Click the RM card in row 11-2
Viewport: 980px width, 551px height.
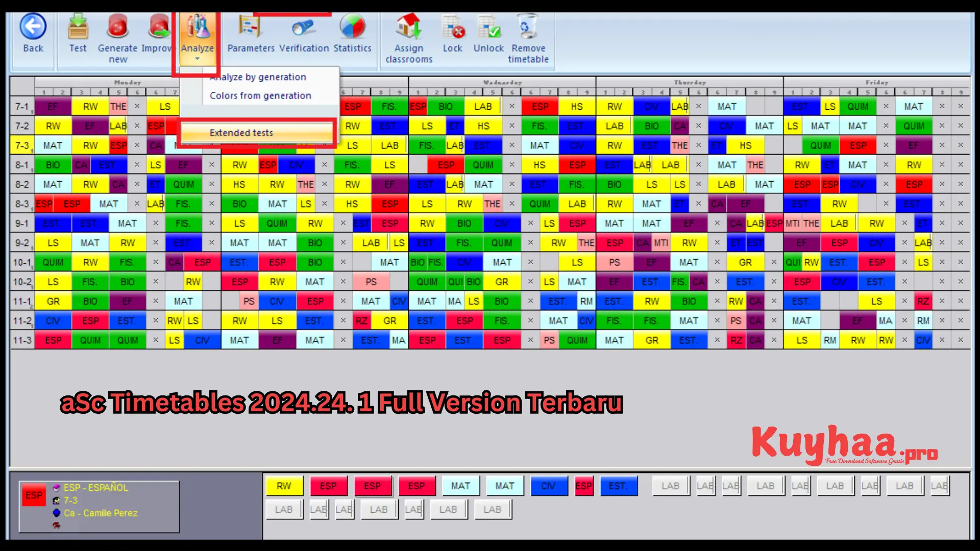pyautogui.click(x=923, y=320)
